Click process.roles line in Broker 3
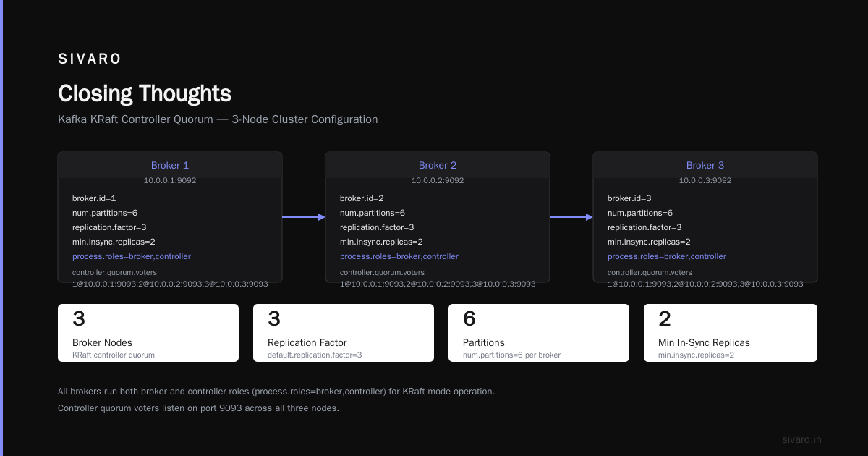This screenshot has width=868, height=456. click(x=667, y=256)
